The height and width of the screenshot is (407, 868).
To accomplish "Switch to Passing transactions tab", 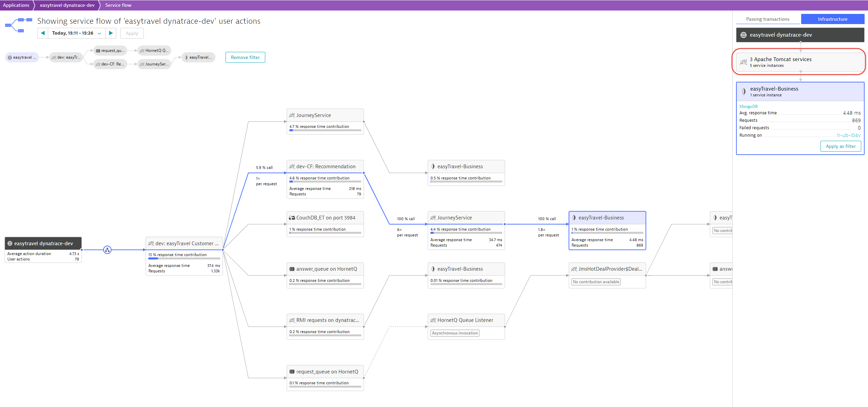I will [x=768, y=19].
